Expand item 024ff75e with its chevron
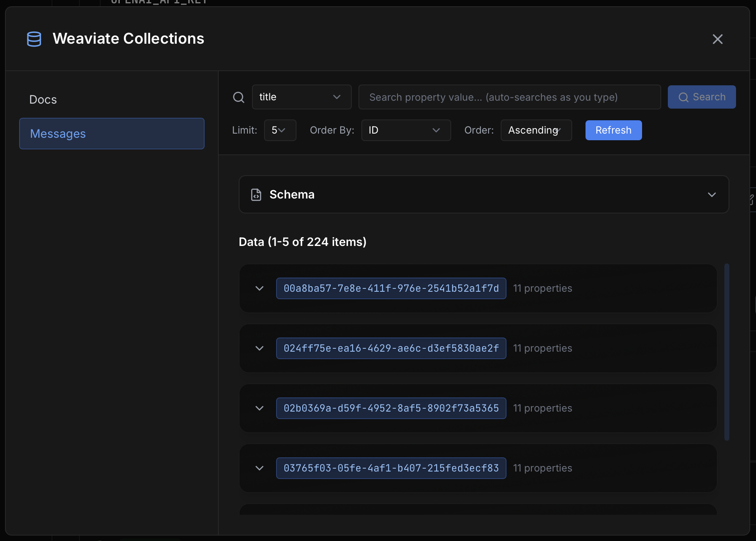The width and height of the screenshot is (756, 541). 259,348
